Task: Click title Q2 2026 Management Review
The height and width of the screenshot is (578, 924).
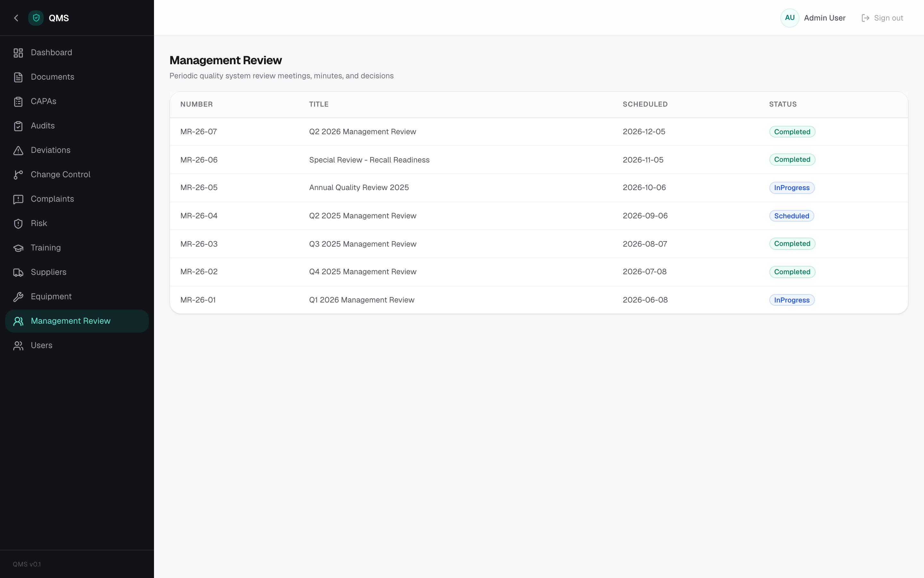Action: 362,132
